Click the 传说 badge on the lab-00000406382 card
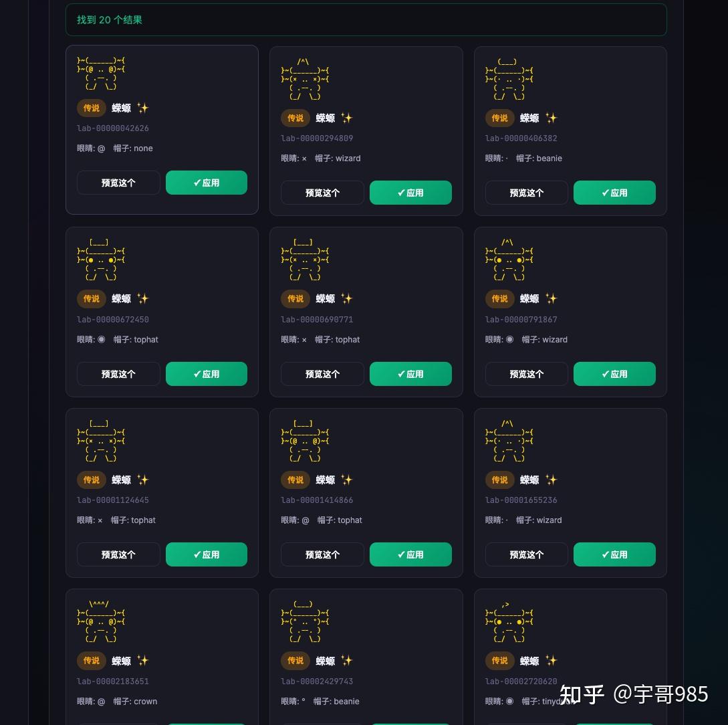This screenshot has height=725, width=728. coord(499,118)
